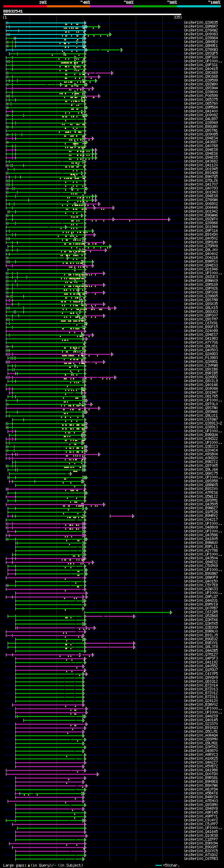
Task: Click the UniRef100_C5Y7E8 label
Action: [x=201, y=585]
